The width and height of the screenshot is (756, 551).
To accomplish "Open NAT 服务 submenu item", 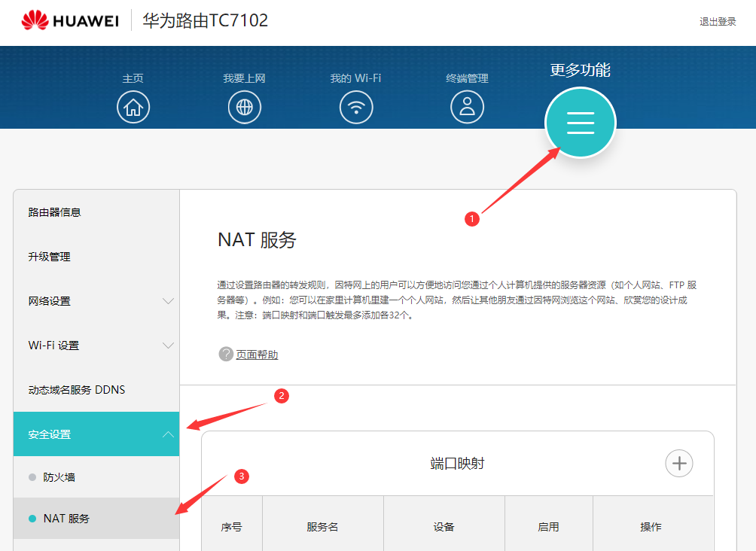I will click(x=96, y=518).
